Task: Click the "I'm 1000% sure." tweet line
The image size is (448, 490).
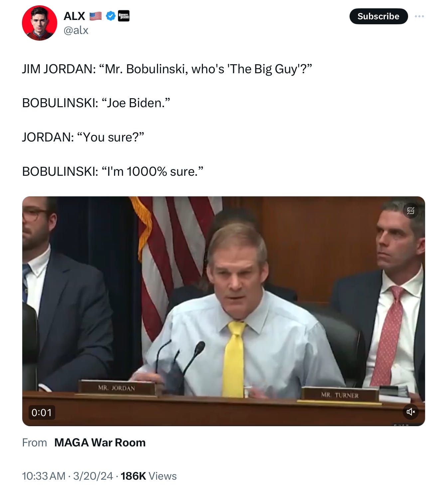Action: (113, 171)
